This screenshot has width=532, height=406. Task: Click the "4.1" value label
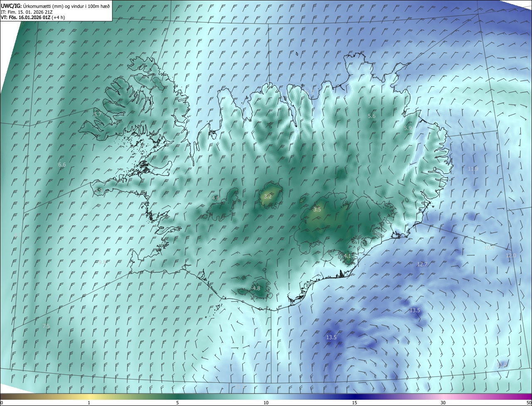(348, 256)
